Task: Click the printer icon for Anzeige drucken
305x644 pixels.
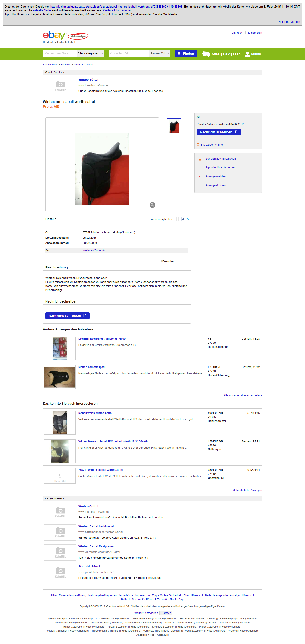Action: pos(200,185)
